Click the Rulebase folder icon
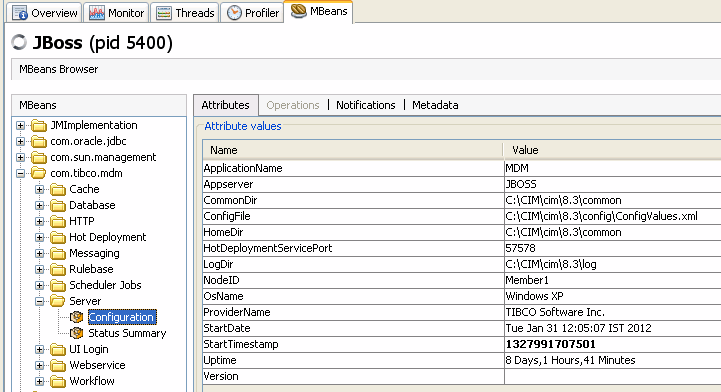 (58, 269)
